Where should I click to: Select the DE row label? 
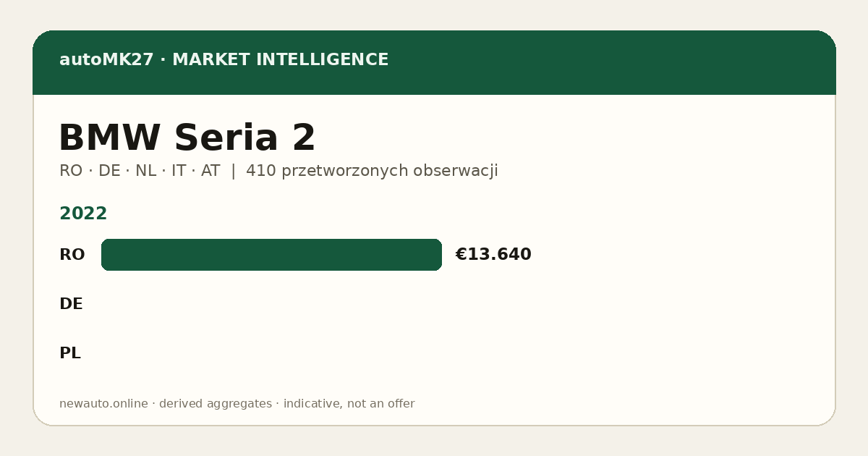[x=71, y=304]
